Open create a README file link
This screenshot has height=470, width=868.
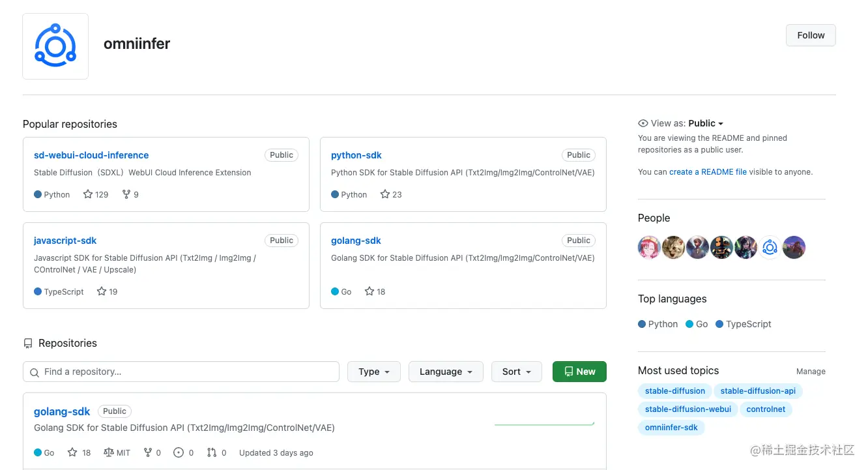(x=708, y=172)
